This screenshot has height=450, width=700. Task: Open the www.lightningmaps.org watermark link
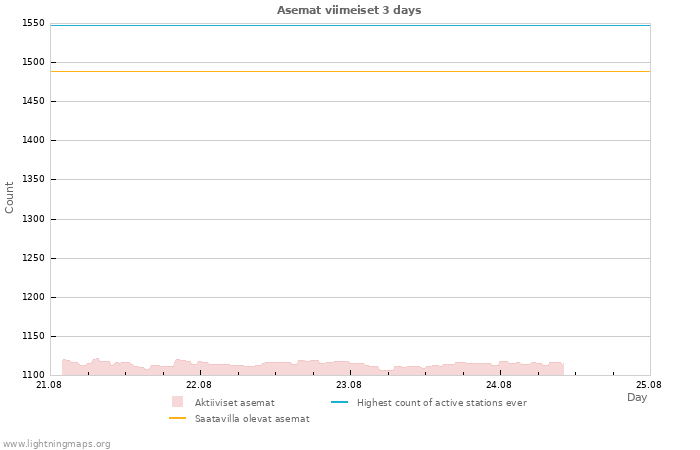click(x=56, y=444)
